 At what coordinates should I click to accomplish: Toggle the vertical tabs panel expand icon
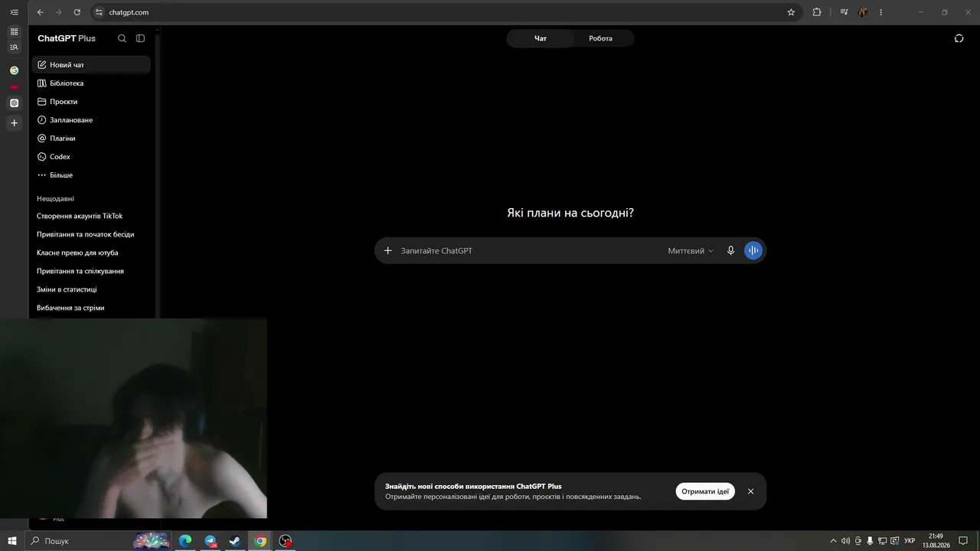pos(14,12)
